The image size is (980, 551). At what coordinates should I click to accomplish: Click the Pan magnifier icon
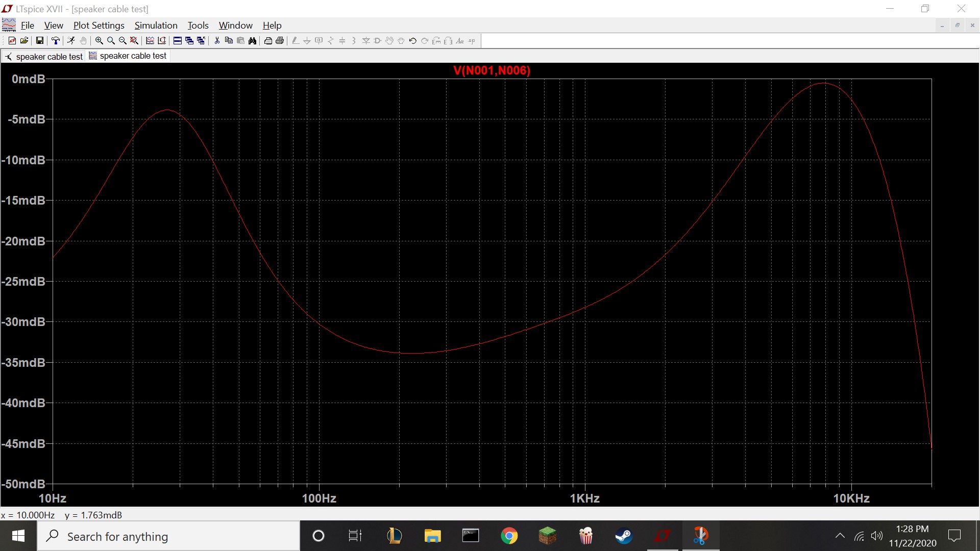coord(111,41)
